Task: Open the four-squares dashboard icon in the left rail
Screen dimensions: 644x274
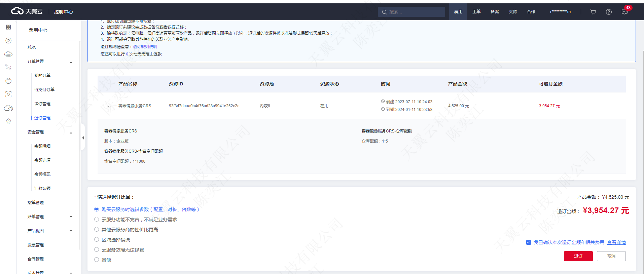Action: click(x=8, y=27)
